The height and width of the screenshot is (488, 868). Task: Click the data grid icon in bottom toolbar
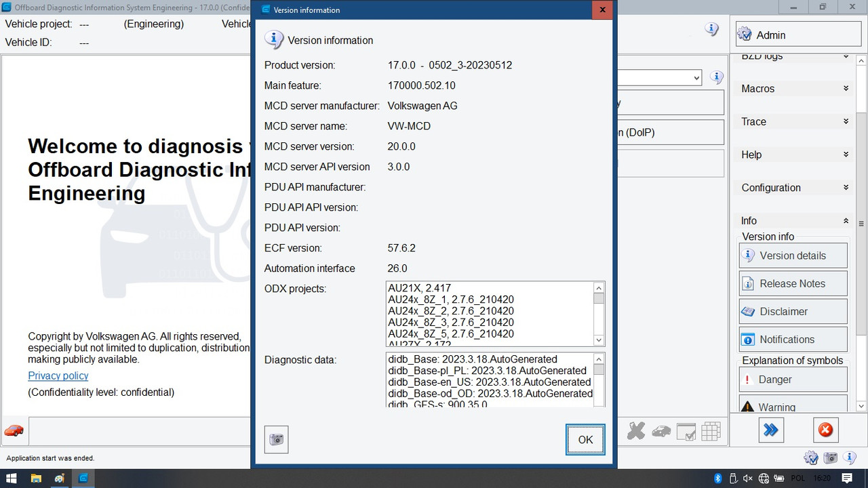[x=711, y=430]
